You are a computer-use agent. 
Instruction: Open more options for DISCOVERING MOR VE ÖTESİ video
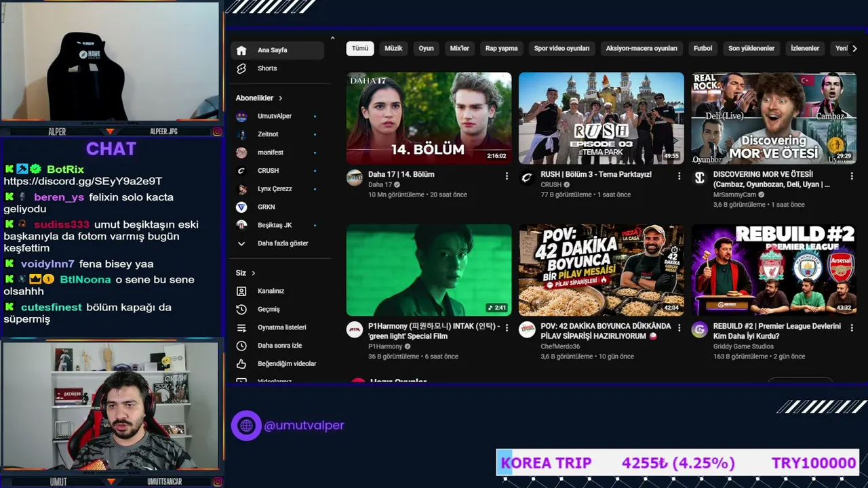852,176
